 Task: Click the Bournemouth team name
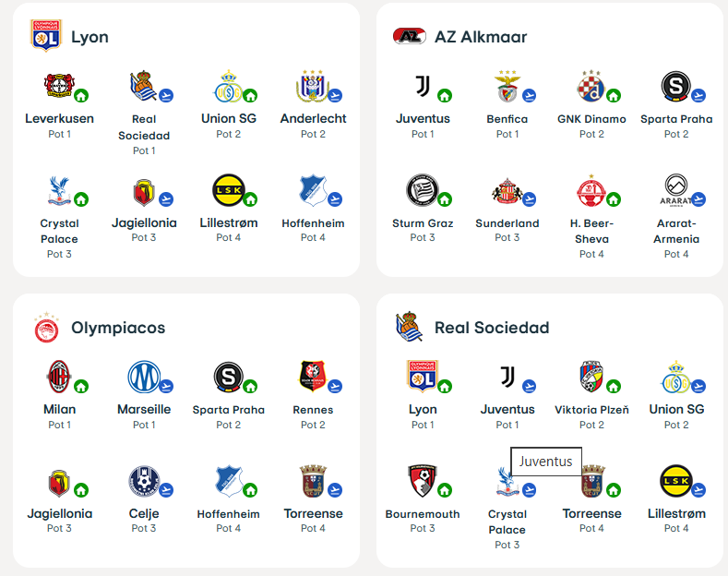423,514
